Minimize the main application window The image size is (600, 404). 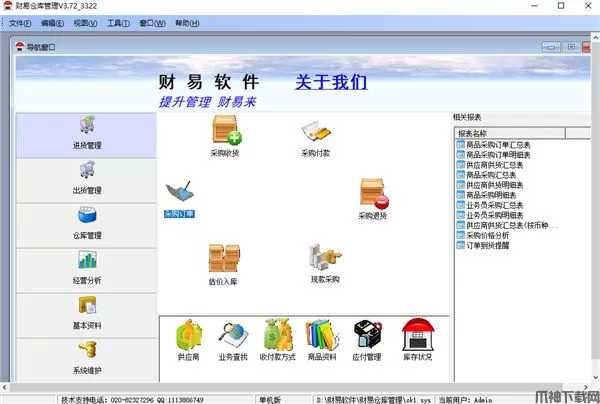(535, 6)
